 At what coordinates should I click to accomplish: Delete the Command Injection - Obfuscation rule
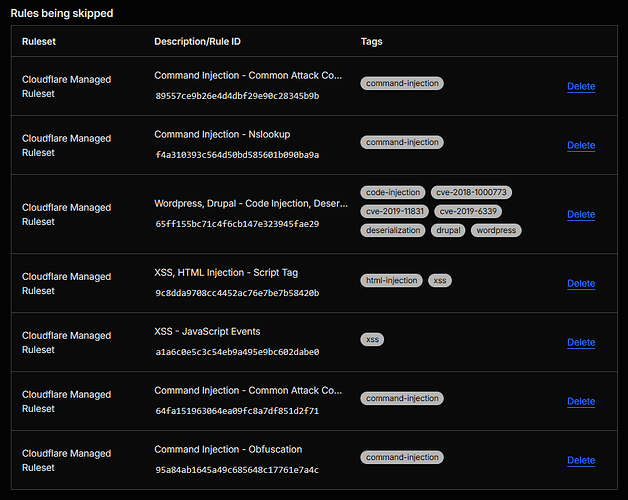tap(581, 460)
